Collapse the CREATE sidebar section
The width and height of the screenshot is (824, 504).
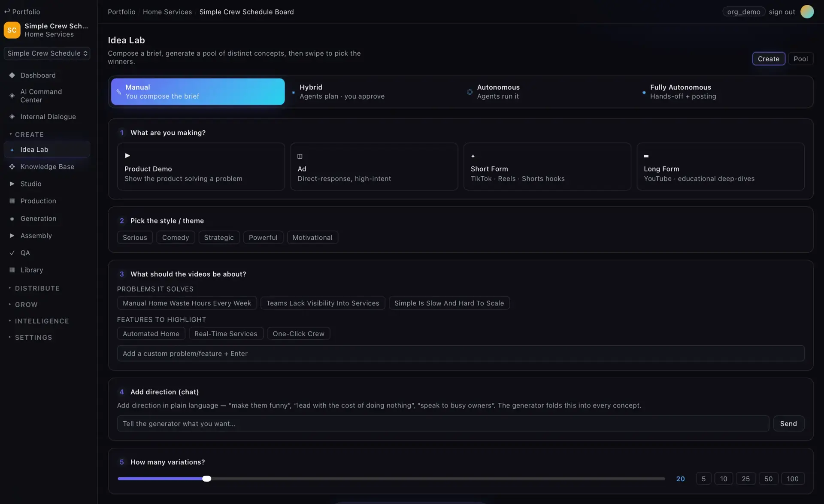pos(29,135)
